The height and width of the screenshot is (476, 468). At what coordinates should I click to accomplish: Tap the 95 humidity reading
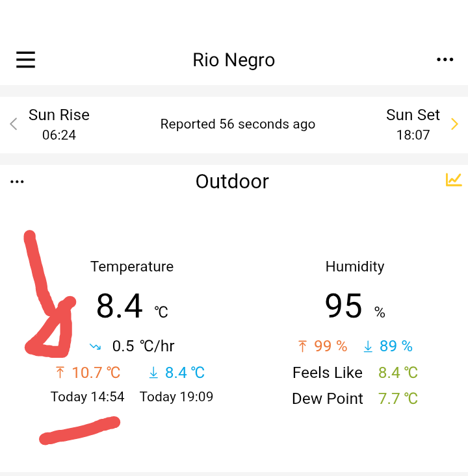pos(344,306)
